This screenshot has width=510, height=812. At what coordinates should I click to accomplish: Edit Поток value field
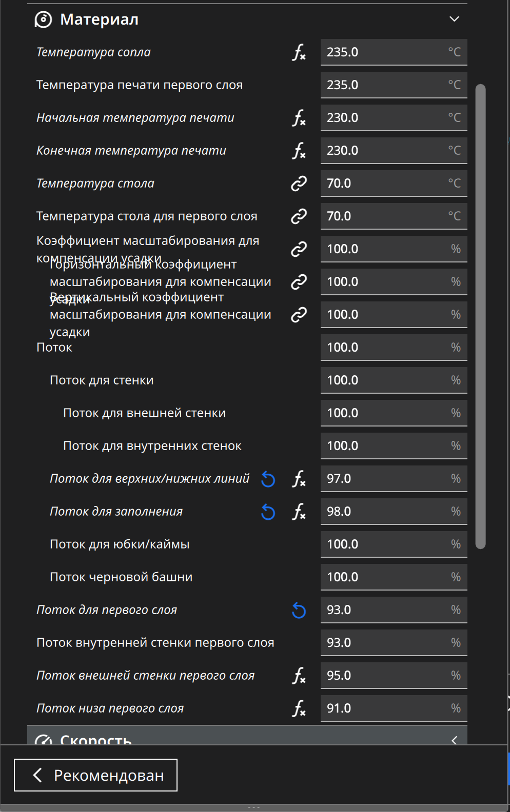click(x=394, y=348)
